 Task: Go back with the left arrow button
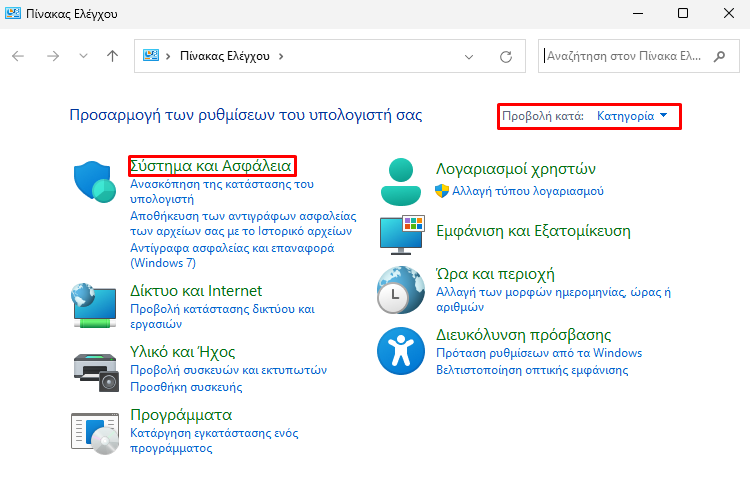[18, 56]
